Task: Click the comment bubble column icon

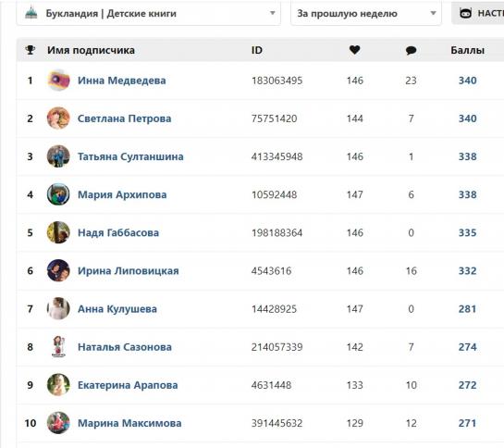Action: click(x=411, y=50)
